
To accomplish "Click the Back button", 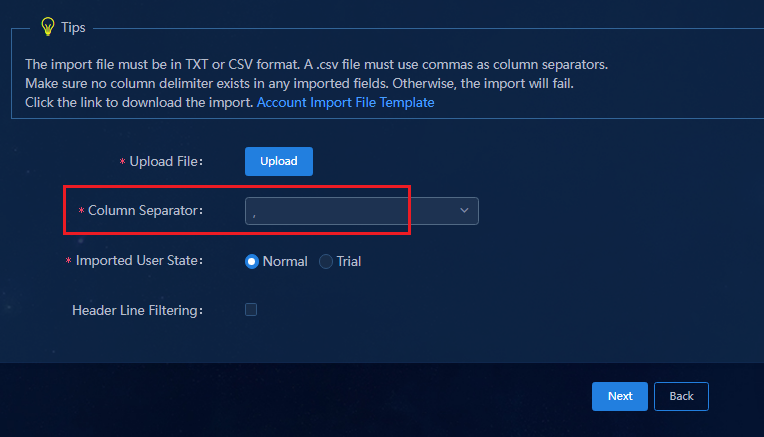I will 681,396.
